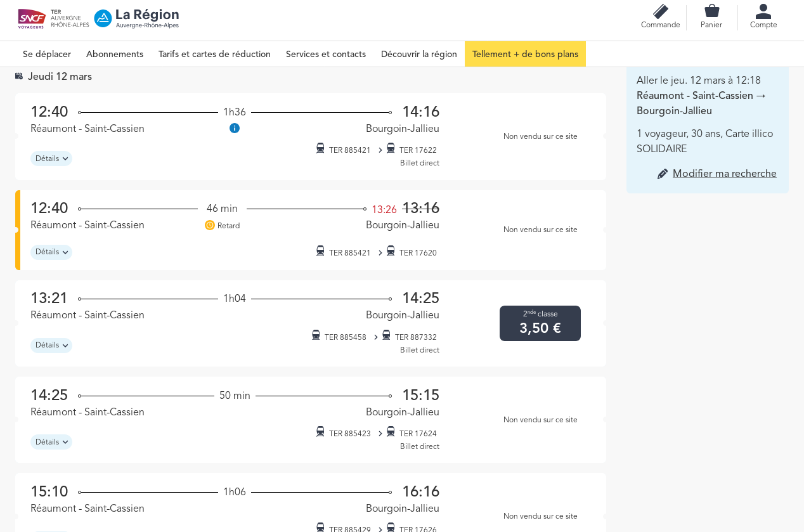Open the Services et contacts menu
Image resolution: width=804 pixels, height=532 pixels.
(326, 55)
